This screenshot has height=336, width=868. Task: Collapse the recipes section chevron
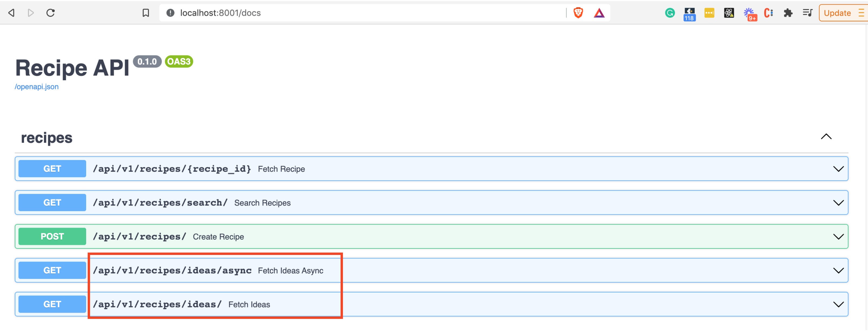pyautogui.click(x=826, y=136)
